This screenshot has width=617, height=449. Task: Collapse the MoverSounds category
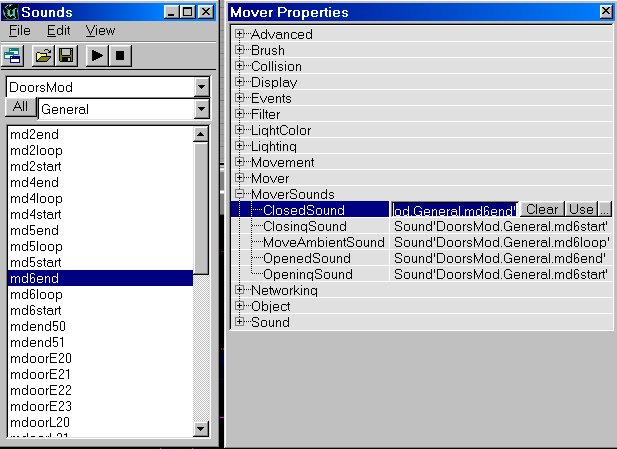(240, 194)
